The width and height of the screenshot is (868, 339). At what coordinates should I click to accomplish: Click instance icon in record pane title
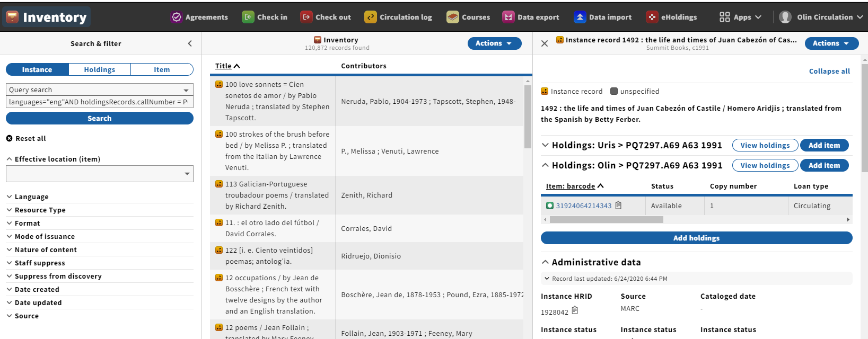coord(559,40)
